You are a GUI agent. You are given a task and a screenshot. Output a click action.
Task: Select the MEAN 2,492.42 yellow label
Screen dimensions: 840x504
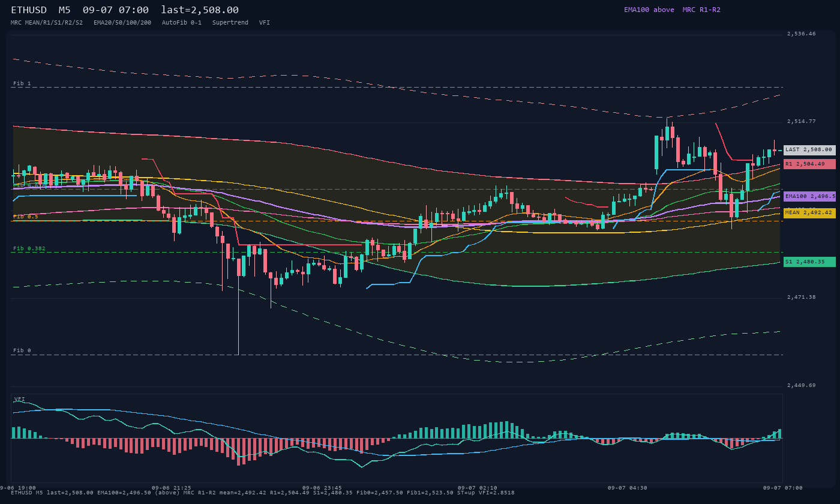pyautogui.click(x=809, y=213)
